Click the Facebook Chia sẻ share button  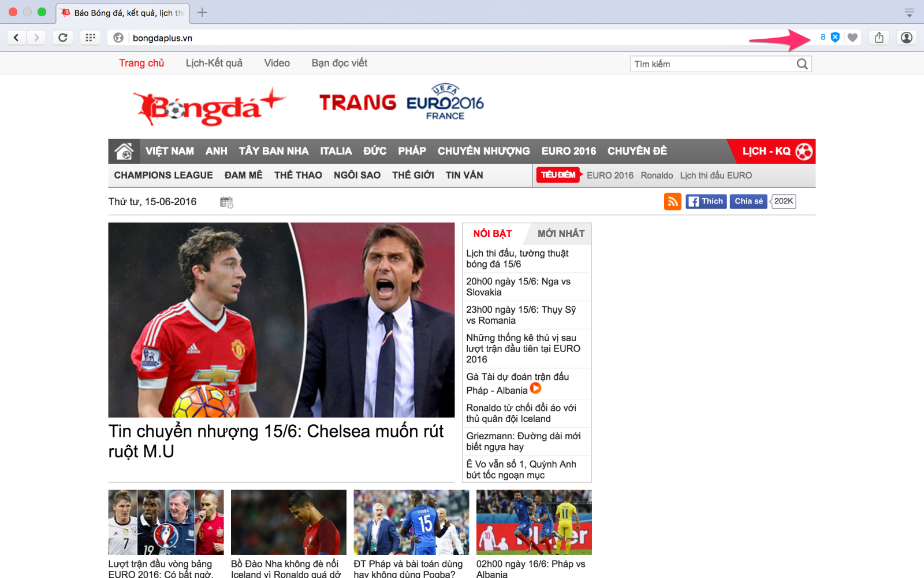[748, 201]
